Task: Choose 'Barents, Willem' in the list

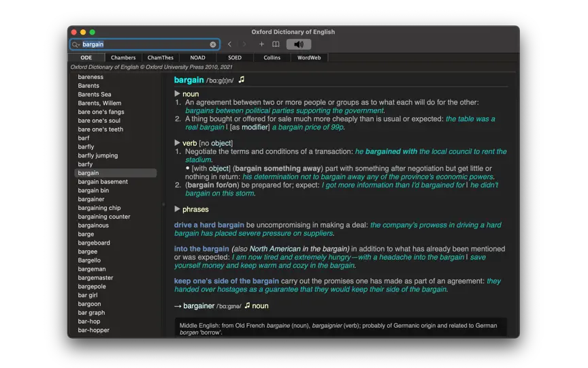Action: (99, 103)
